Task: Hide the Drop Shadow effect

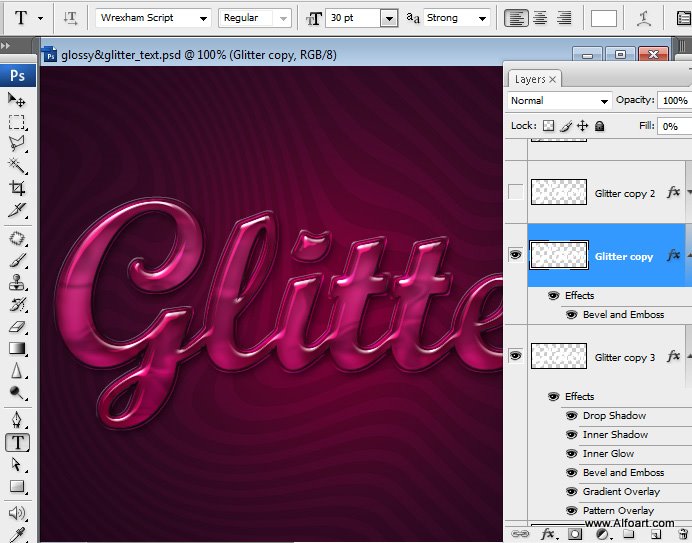Action: 571,416
